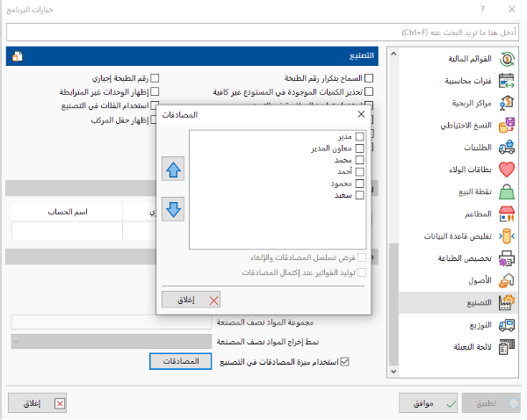Click the header icon in التصنيع title bar
Viewport: 527px width, 420px height.
point(18,56)
